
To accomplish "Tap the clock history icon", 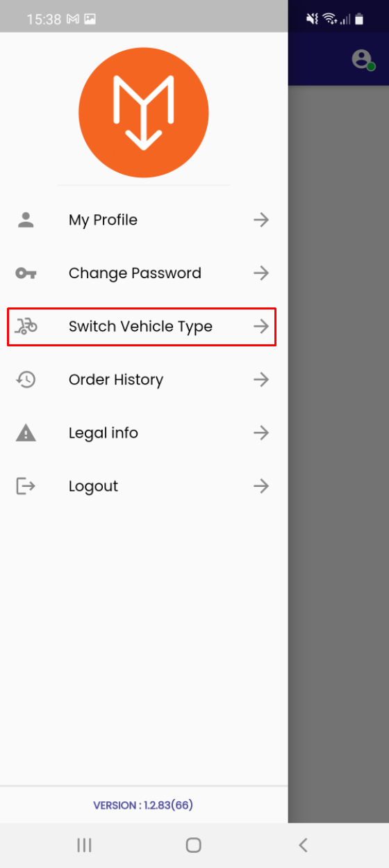I will click(x=26, y=380).
